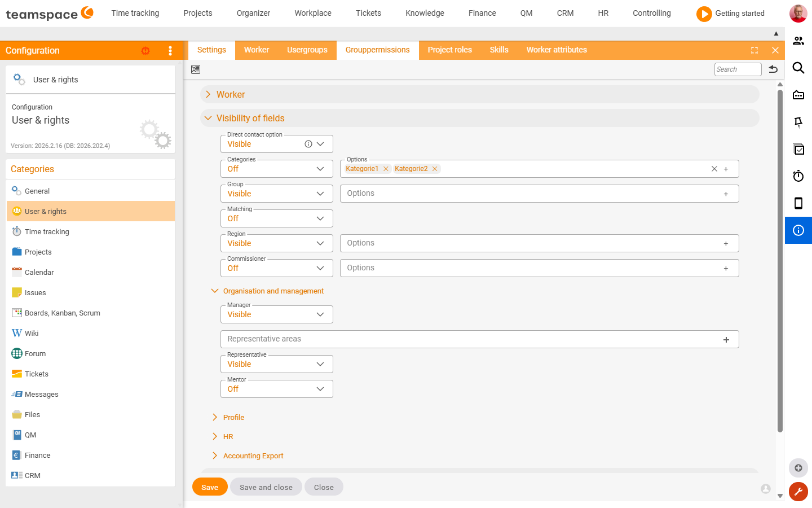This screenshot has width=812, height=508.
Task: Open the messages folder icon in right sidebar
Action: (x=798, y=95)
